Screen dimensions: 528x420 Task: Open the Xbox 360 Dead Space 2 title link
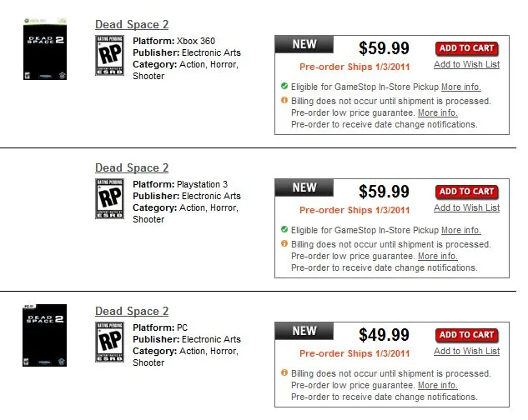point(132,25)
